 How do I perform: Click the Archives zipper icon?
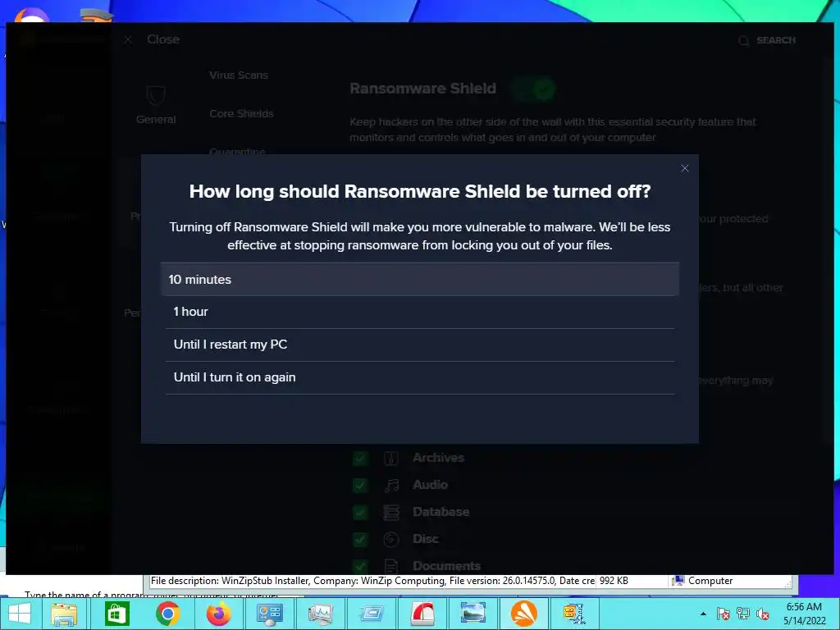pyautogui.click(x=391, y=458)
